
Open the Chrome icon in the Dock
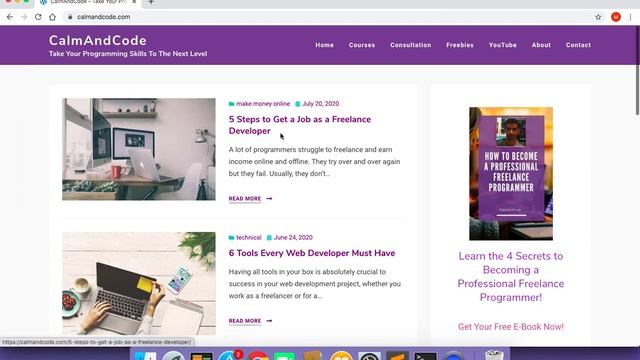(258, 356)
